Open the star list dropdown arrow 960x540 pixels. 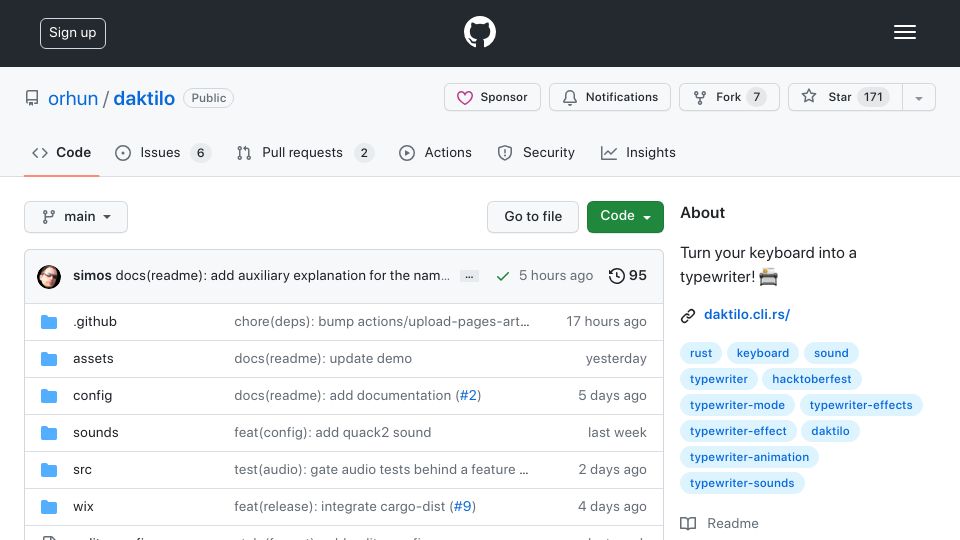click(918, 98)
